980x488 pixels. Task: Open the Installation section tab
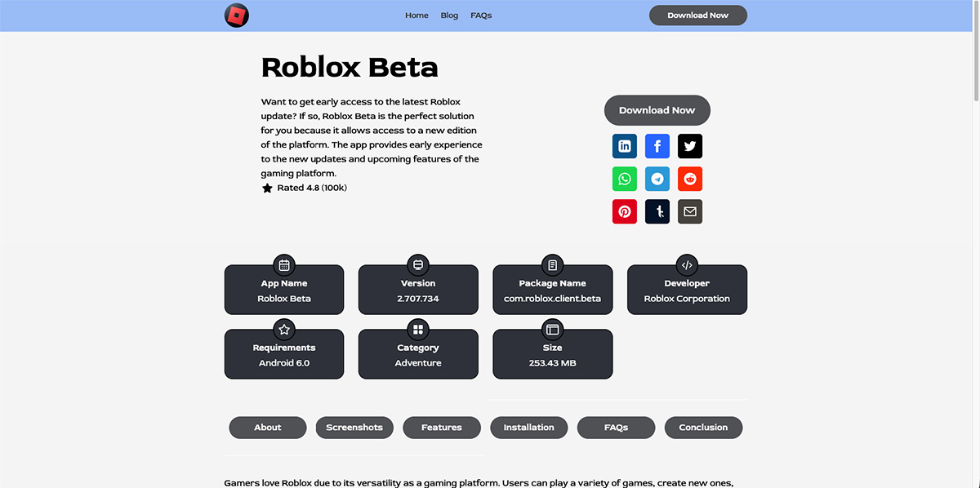pos(528,427)
